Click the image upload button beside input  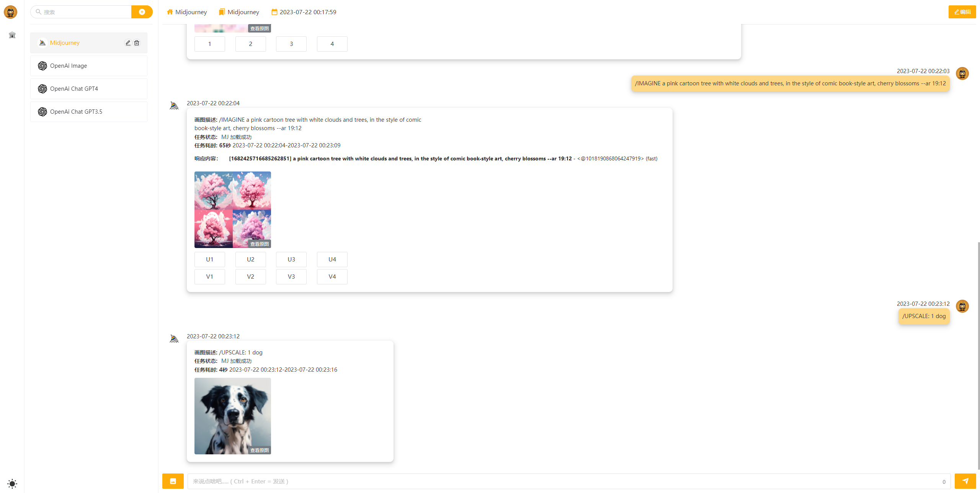[173, 481]
